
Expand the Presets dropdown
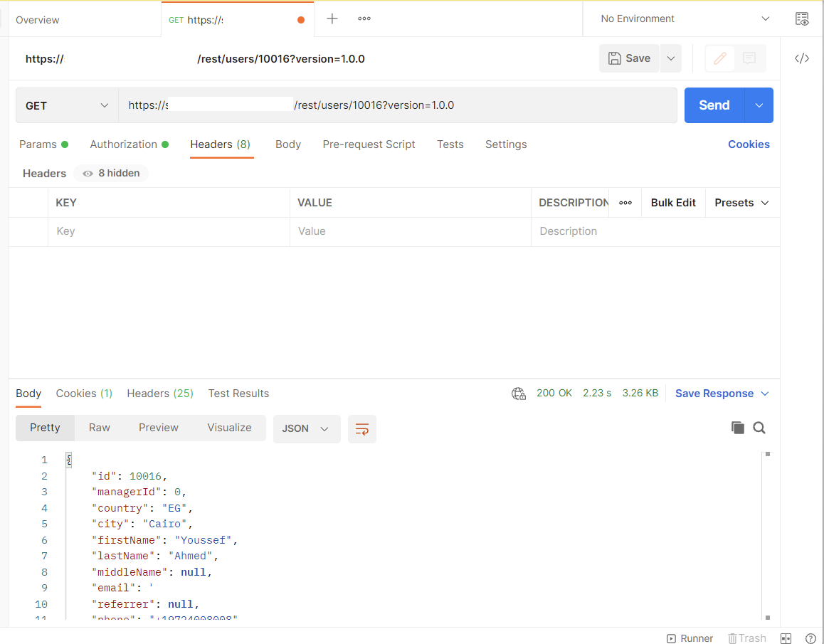pos(742,203)
